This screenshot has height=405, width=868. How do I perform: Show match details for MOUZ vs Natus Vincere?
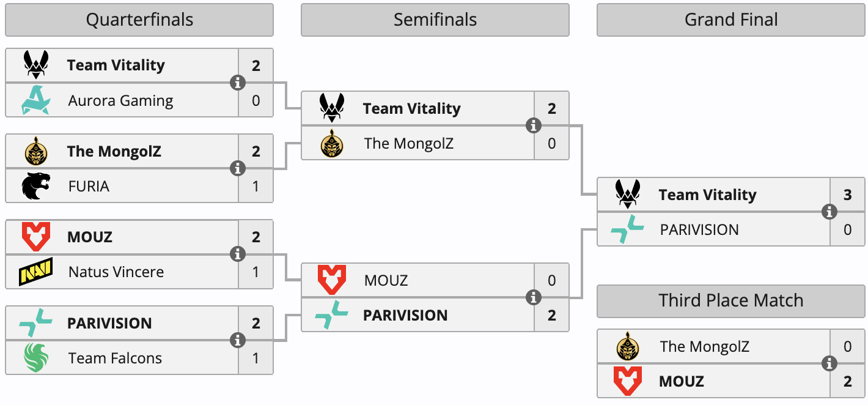click(238, 254)
